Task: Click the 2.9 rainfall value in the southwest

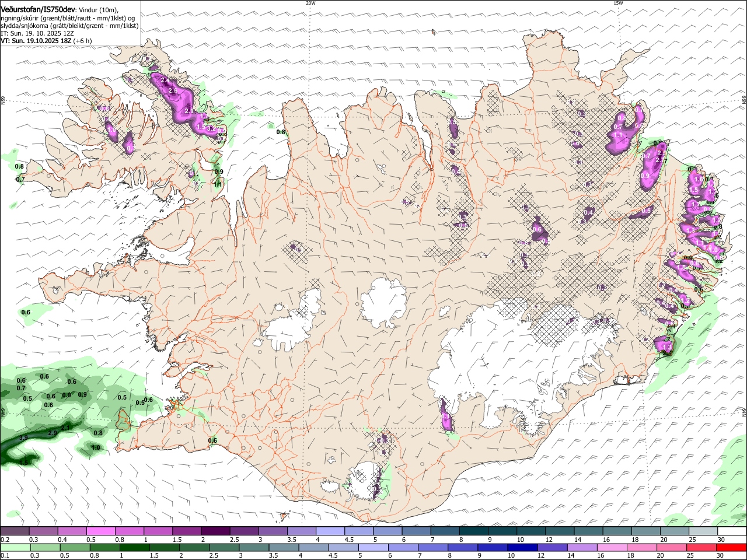Action: (53, 433)
